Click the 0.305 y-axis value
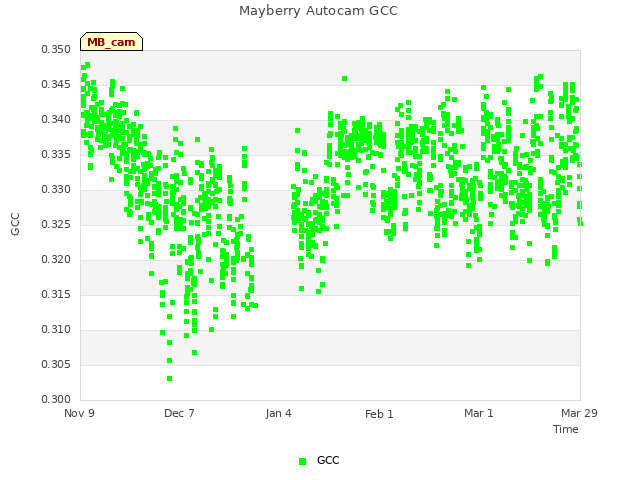Image resolution: width=640 pixels, height=480 pixels. (x=56, y=364)
